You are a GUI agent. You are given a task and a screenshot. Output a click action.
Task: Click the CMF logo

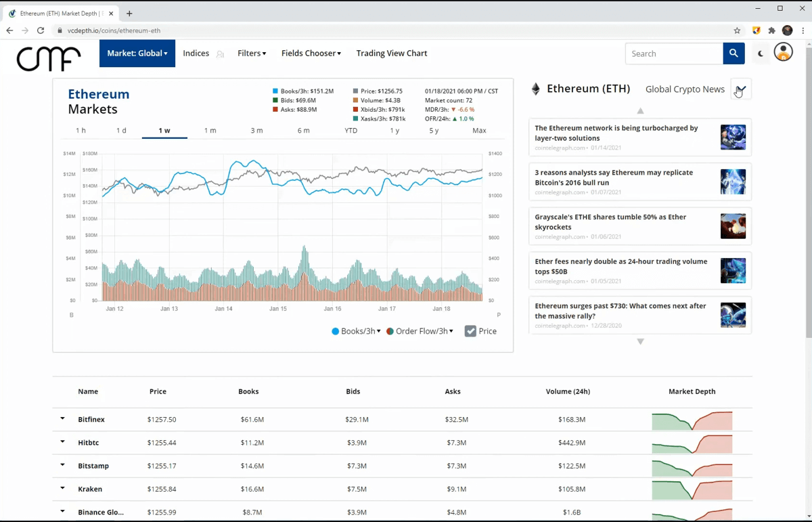pyautogui.click(x=49, y=58)
